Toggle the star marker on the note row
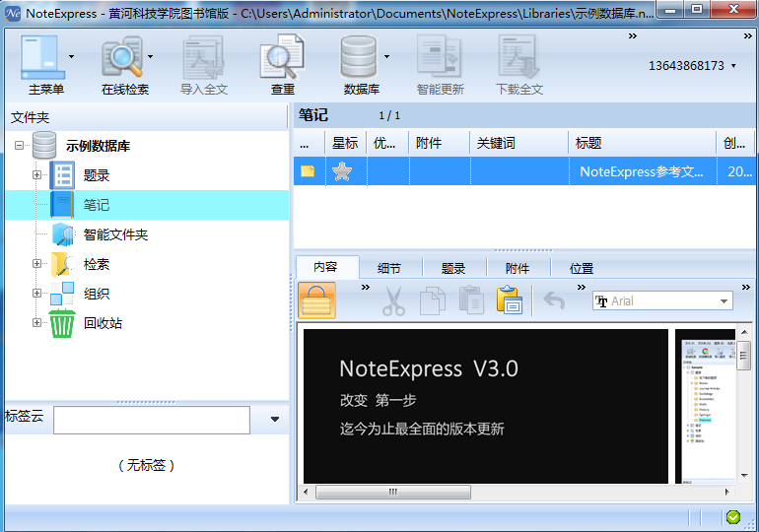The height and width of the screenshot is (532, 759). point(342,171)
